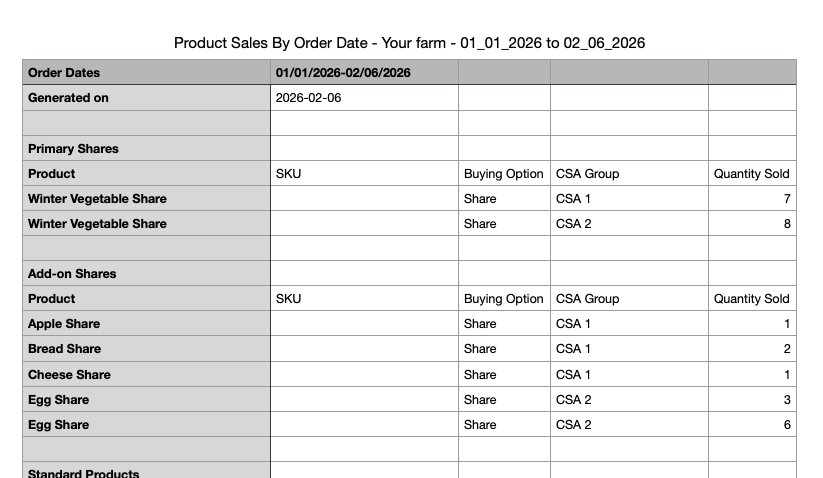Click the Standard Products section heading
The height and width of the screenshot is (478, 823).
pyautogui.click(x=83, y=472)
